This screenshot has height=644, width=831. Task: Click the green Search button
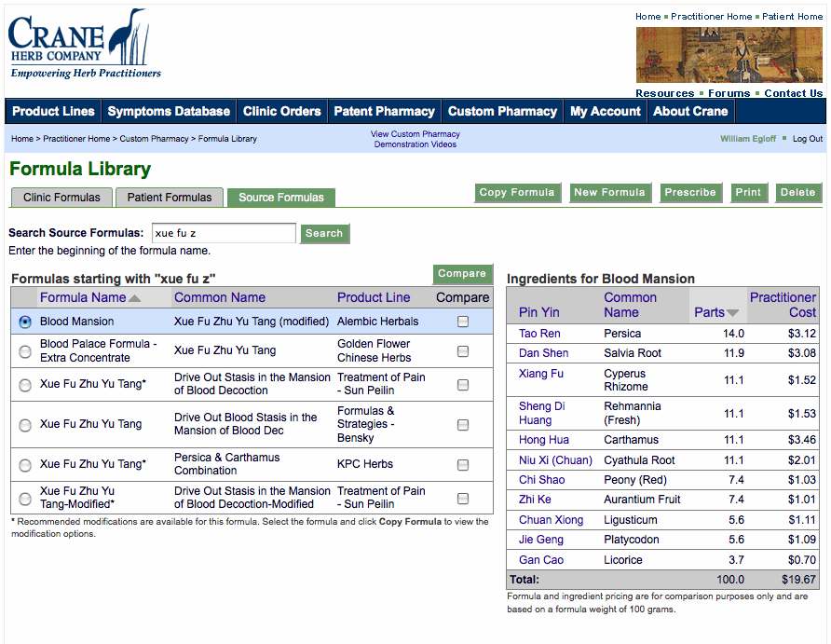click(324, 234)
